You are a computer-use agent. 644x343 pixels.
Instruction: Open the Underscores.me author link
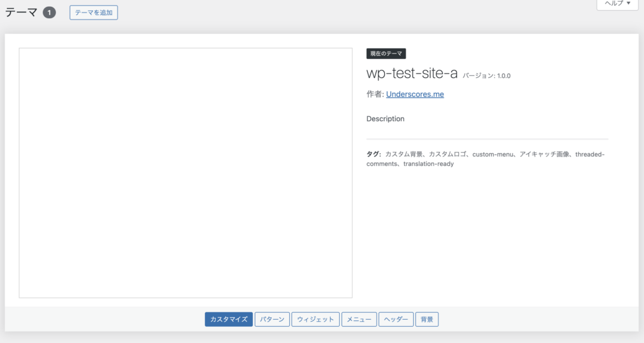click(415, 94)
